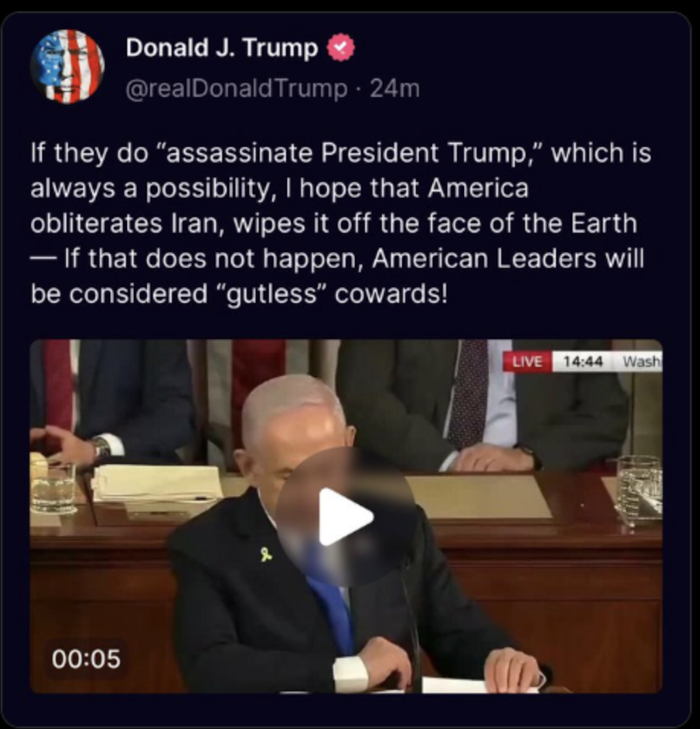Open the Donald J. Trump display name
This screenshot has width=700, height=729.
point(222,48)
